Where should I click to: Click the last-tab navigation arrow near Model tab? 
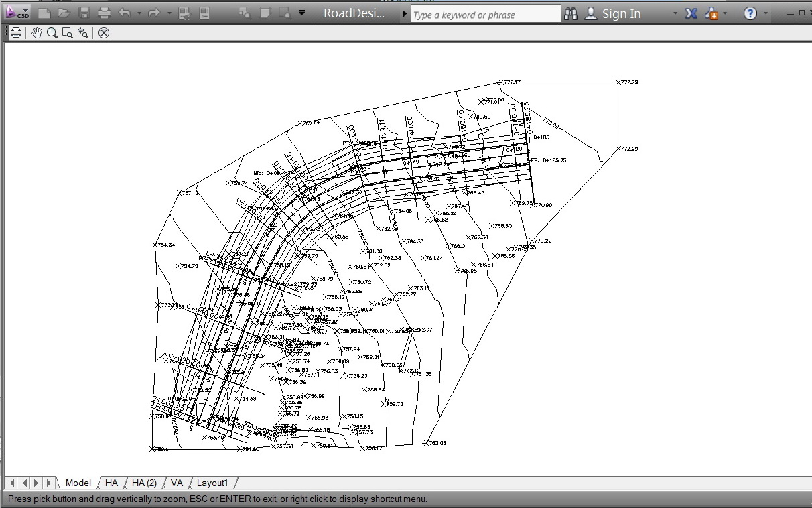click(x=50, y=482)
